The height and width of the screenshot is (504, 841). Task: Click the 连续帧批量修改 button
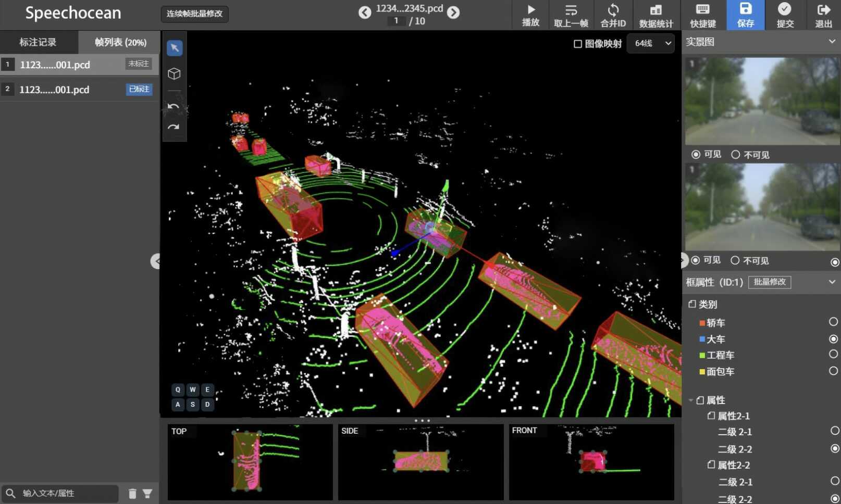[194, 14]
